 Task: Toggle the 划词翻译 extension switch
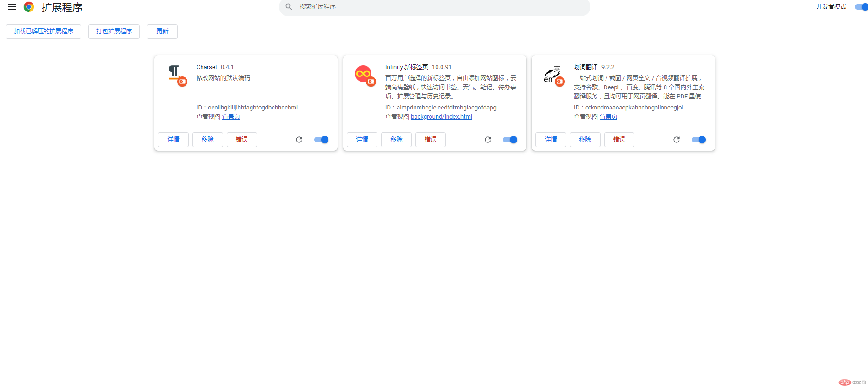[699, 140]
